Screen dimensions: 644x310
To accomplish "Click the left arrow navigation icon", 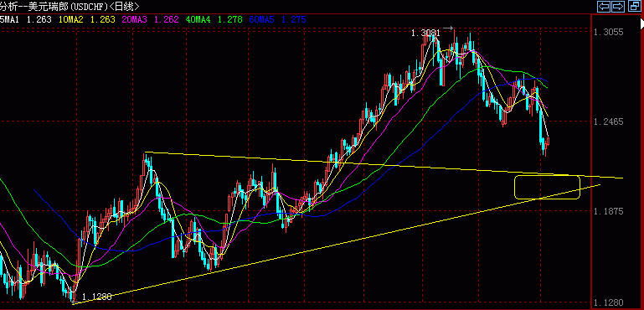I will 603,6.
